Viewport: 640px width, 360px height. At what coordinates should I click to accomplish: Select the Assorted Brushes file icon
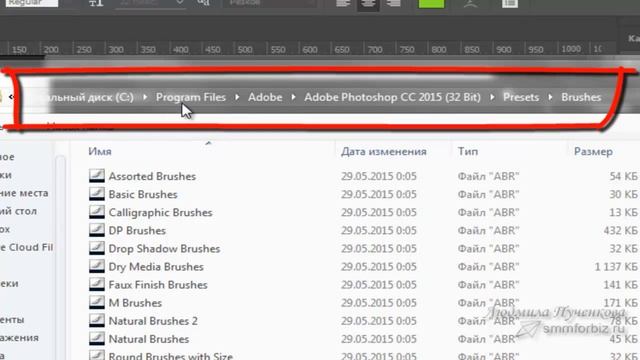[97, 176]
